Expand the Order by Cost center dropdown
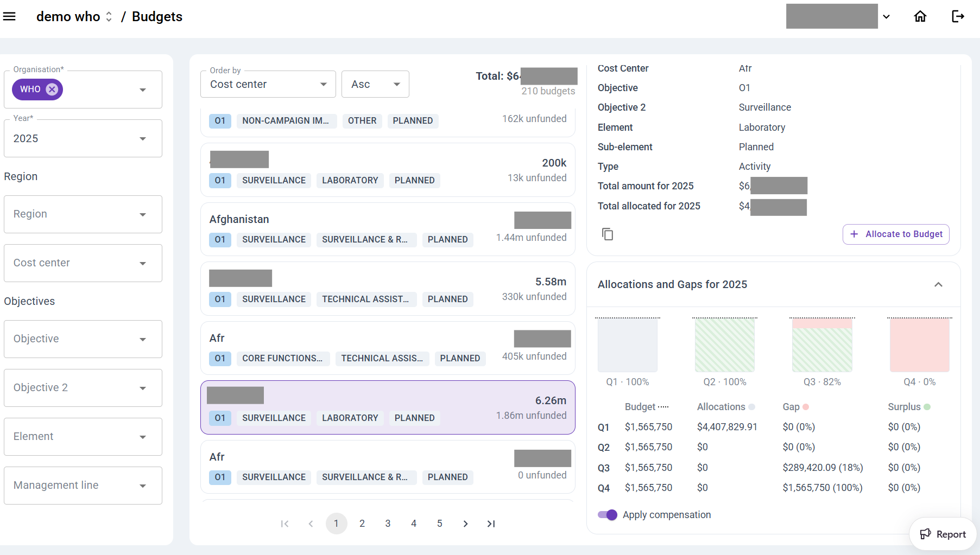The image size is (980, 555). pyautogui.click(x=268, y=84)
